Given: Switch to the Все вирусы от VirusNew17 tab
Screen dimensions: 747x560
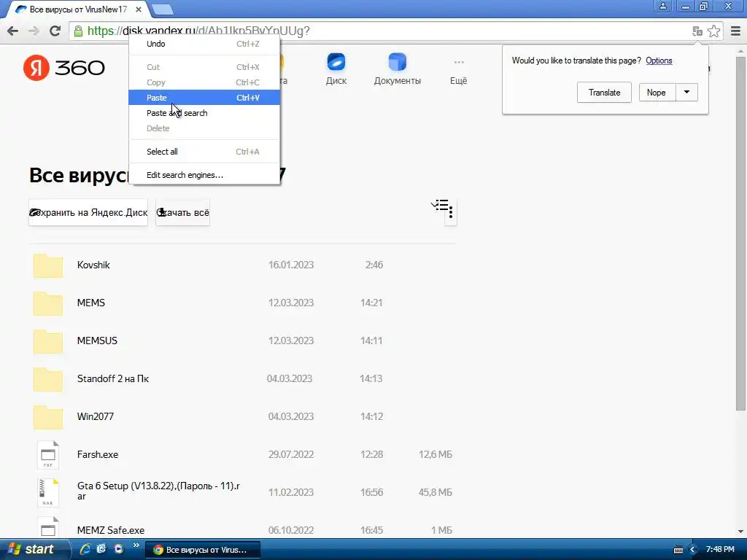Looking at the screenshot, I should (x=78, y=9).
